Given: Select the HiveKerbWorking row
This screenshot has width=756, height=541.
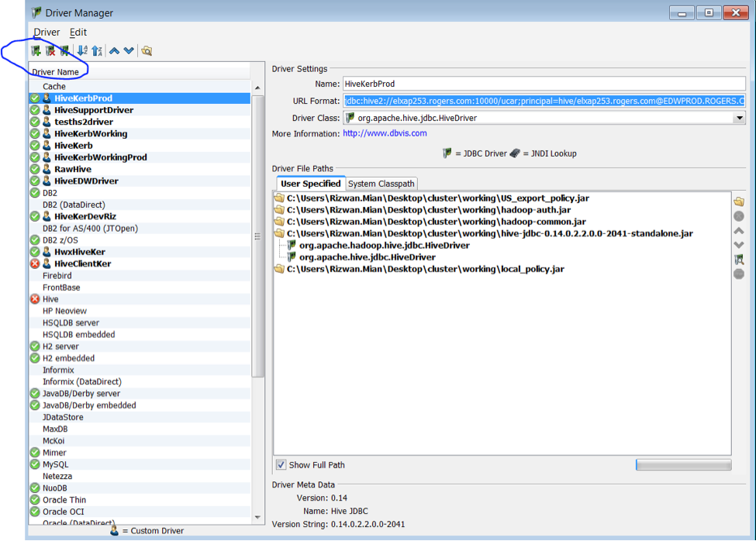Looking at the screenshot, I should [140, 133].
